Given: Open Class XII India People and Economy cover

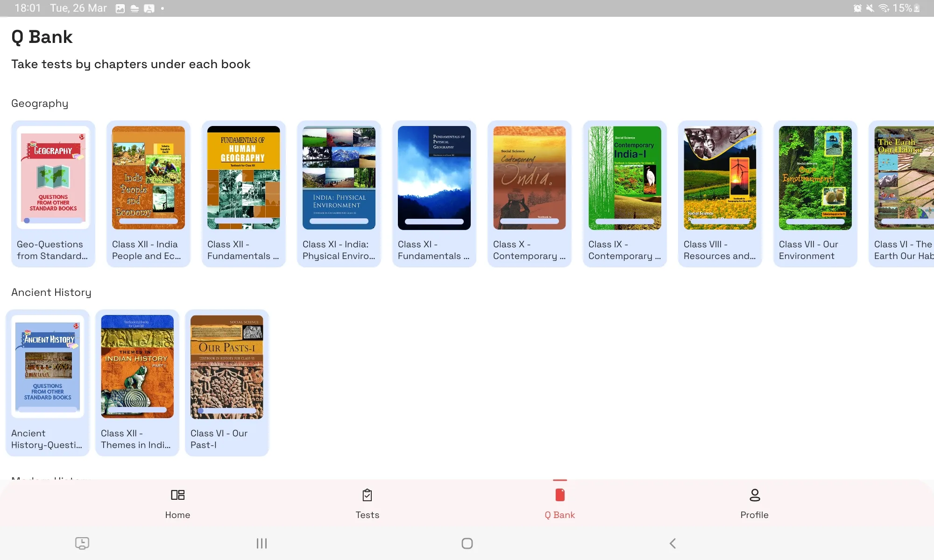Looking at the screenshot, I should 149,177.
